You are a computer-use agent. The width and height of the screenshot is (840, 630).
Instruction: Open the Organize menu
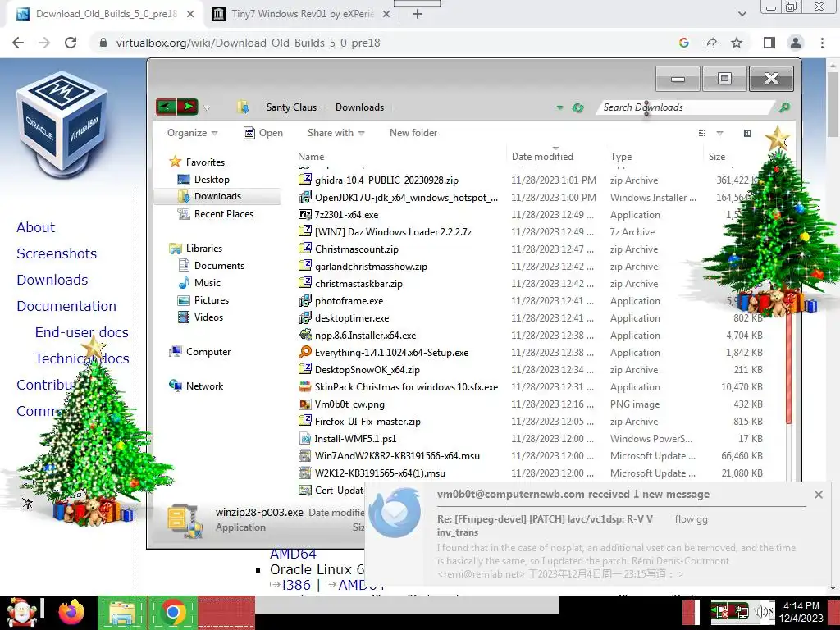coord(192,133)
